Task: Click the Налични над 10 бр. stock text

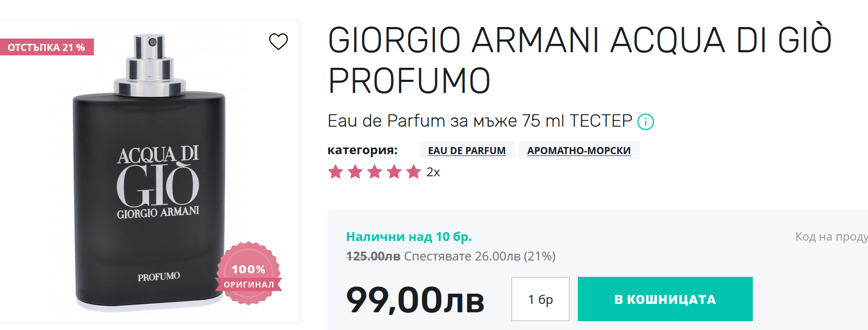Action: pyautogui.click(x=409, y=237)
